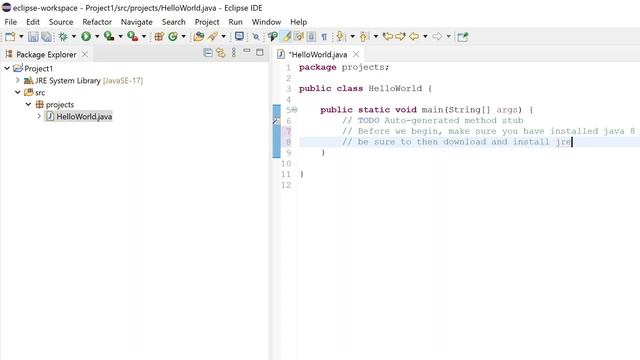Open the Project menu
Image resolution: width=640 pixels, height=360 pixels.
coord(207,22)
